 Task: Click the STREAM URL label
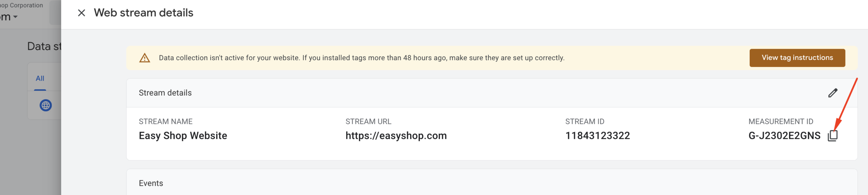pos(368,122)
